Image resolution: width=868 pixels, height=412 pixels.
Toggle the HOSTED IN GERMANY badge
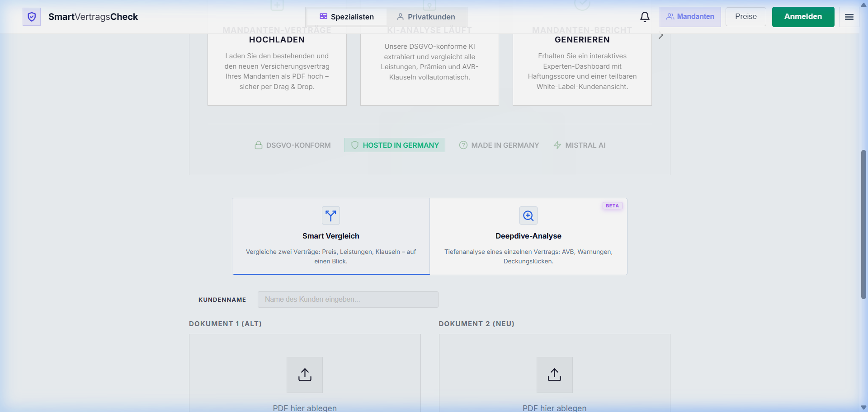tap(394, 145)
